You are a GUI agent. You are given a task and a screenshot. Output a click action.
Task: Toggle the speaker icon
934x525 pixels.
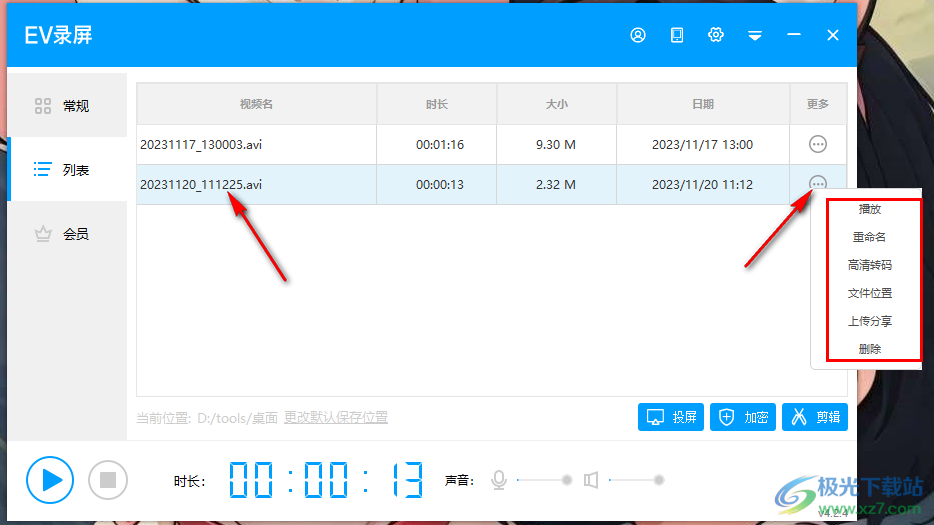pyautogui.click(x=591, y=480)
